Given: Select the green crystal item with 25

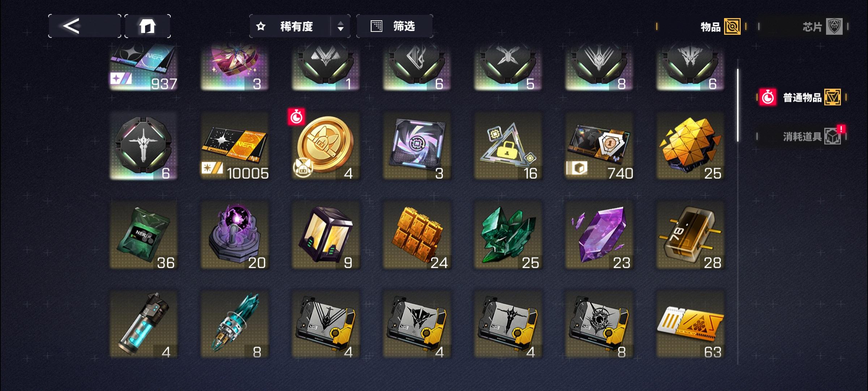Looking at the screenshot, I should (508, 235).
